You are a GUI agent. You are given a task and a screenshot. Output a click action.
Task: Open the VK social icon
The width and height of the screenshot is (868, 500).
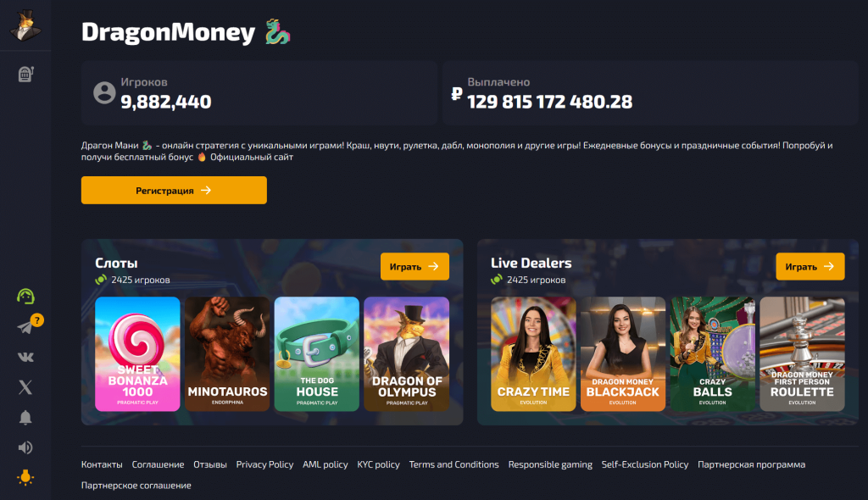25,357
